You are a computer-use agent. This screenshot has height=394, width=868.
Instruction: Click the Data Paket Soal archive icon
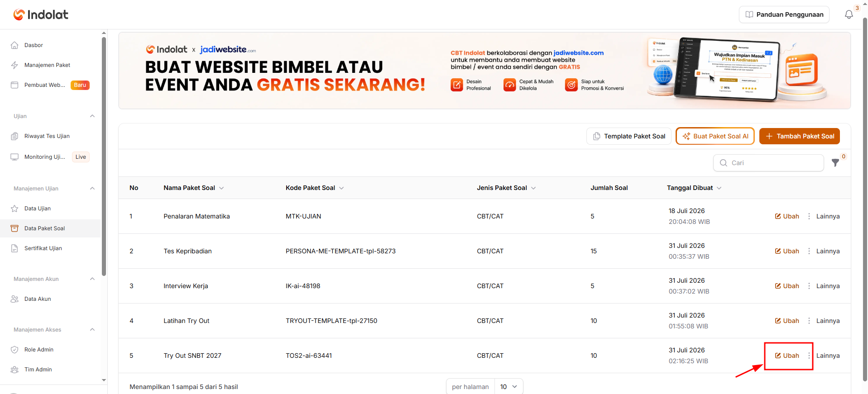pyautogui.click(x=14, y=228)
